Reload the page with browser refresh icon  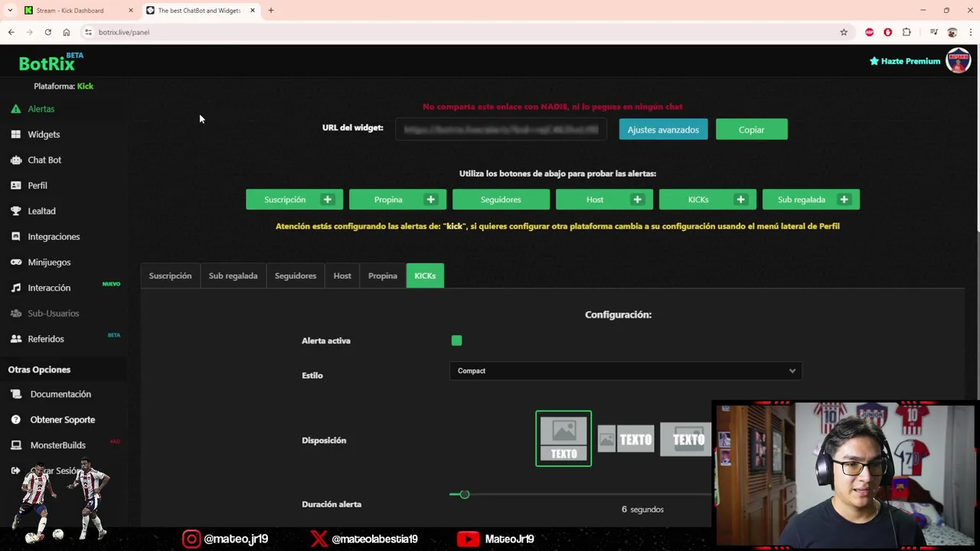coord(47,32)
